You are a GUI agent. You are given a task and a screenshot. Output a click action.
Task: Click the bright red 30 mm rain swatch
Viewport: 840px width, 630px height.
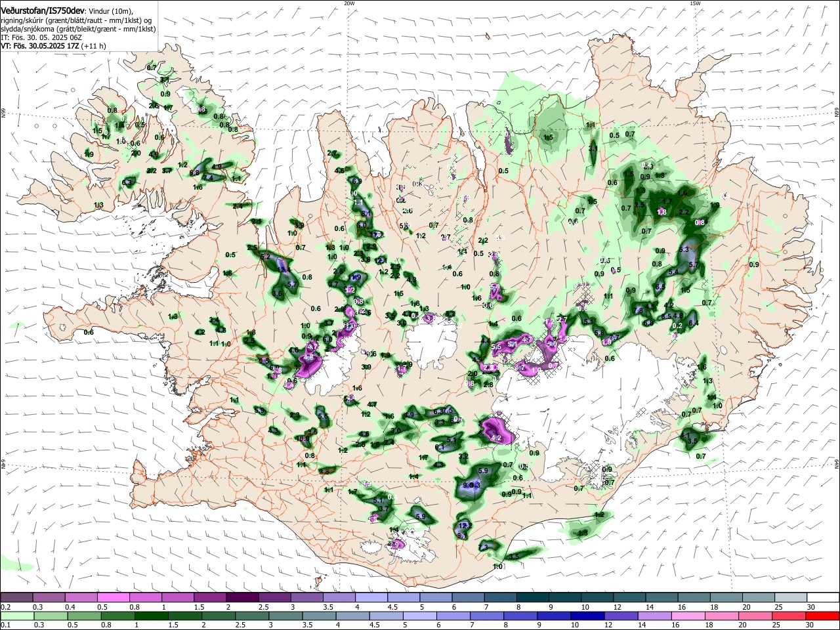point(824,616)
